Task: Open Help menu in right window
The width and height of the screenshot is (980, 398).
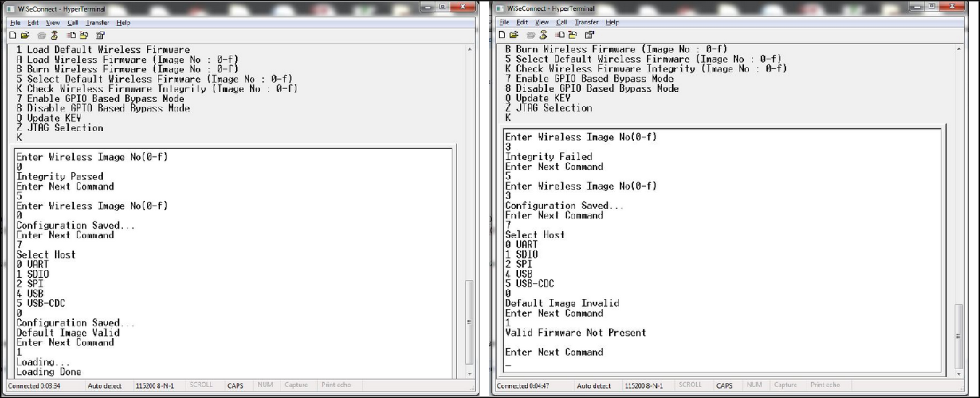Action: [612, 22]
